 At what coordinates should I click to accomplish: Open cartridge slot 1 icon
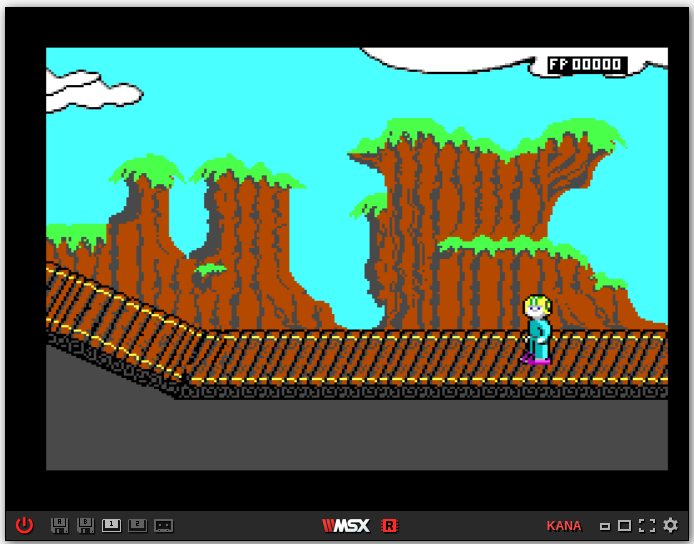coord(112,525)
